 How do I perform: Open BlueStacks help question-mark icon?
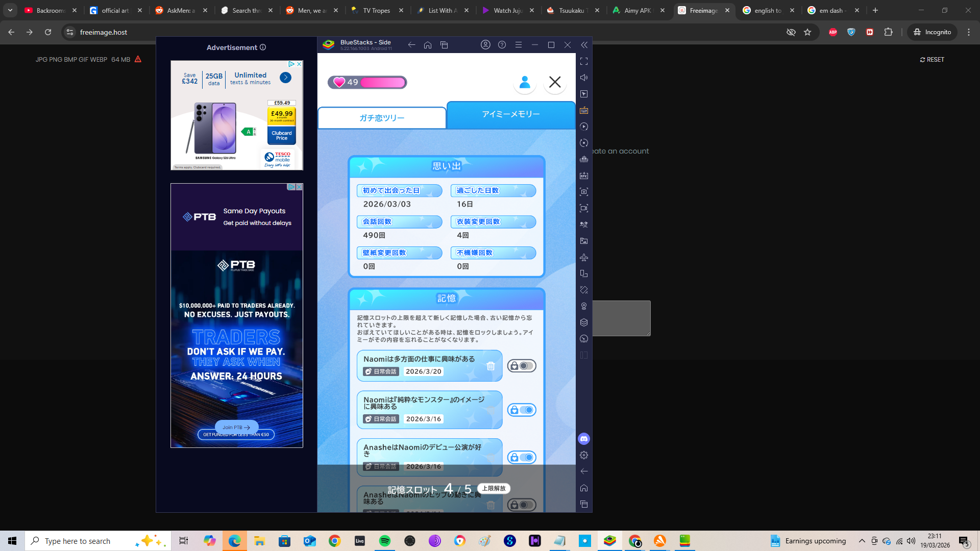[502, 45]
